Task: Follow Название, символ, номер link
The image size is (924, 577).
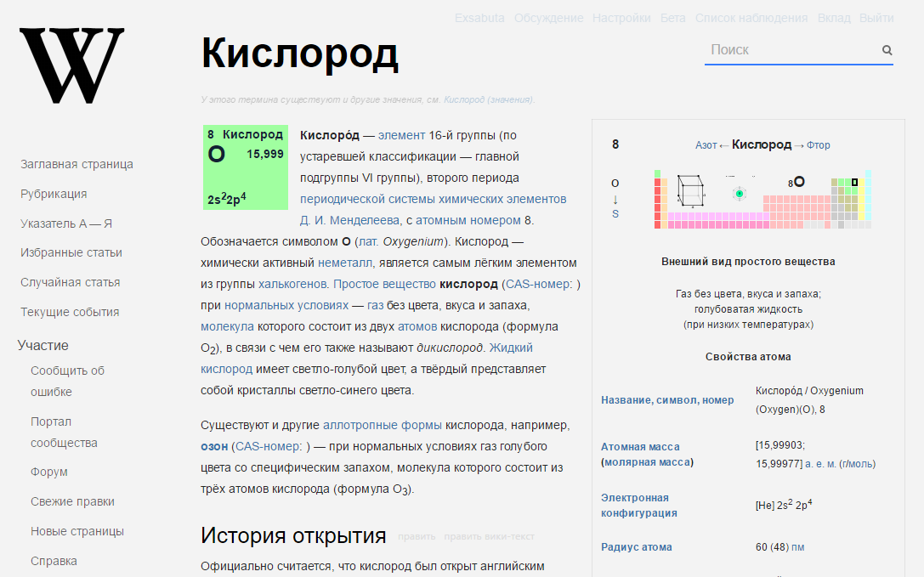Action: [667, 400]
